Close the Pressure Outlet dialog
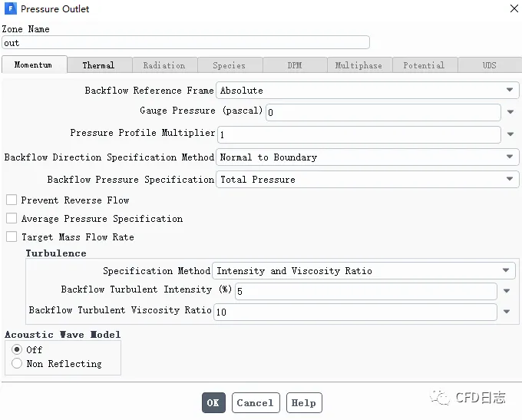The image size is (522, 420). (x=514, y=9)
